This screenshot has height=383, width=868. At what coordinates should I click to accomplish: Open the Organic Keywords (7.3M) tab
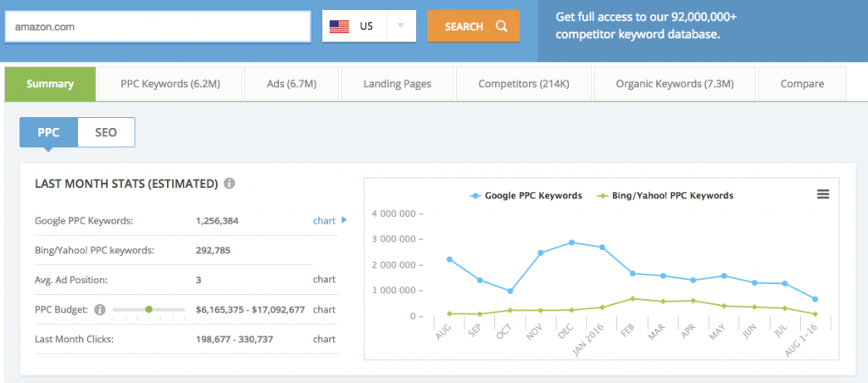674,84
